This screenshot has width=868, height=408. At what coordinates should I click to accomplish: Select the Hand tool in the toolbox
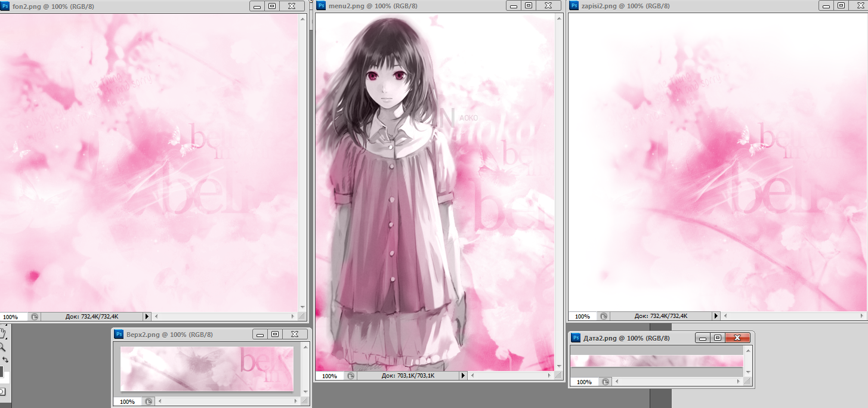pos(2,332)
